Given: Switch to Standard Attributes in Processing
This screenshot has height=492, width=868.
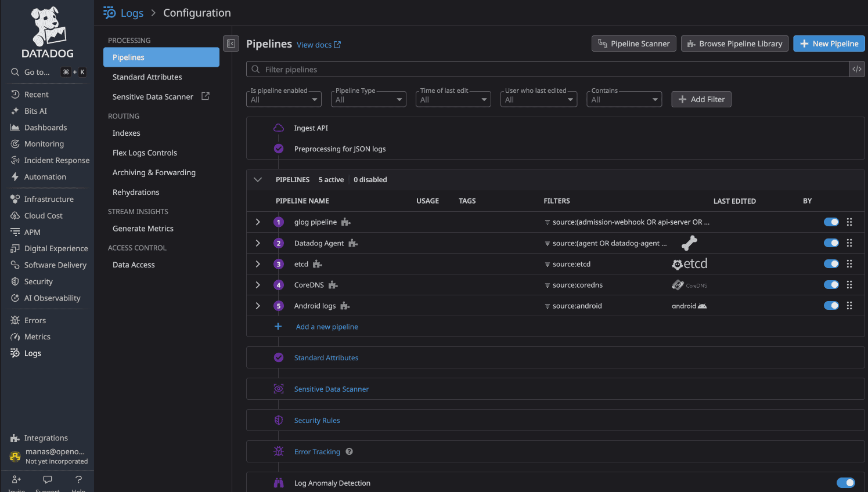Looking at the screenshot, I should pyautogui.click(x=146, y=77).
